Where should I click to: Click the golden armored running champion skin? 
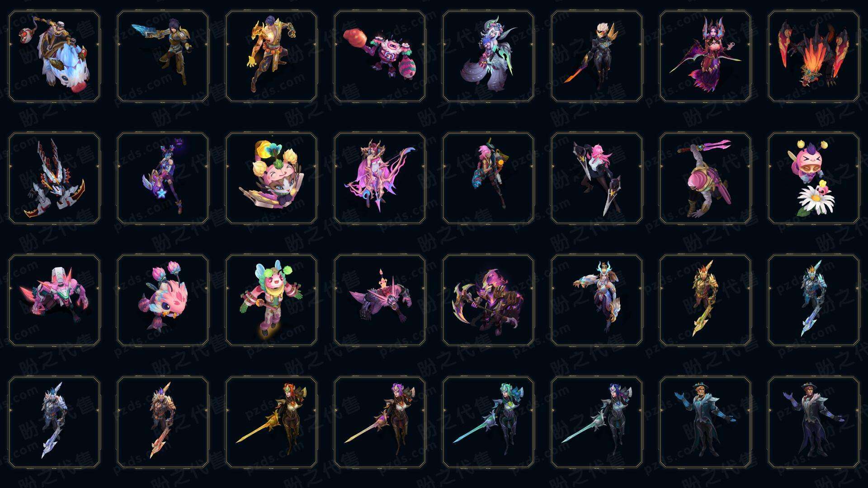[x=271, y=56]
